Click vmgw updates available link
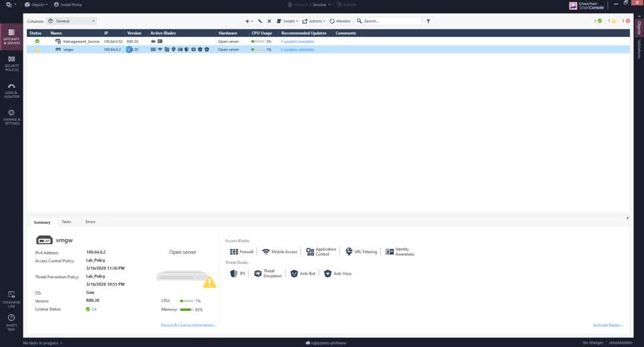 click(297, 50)
